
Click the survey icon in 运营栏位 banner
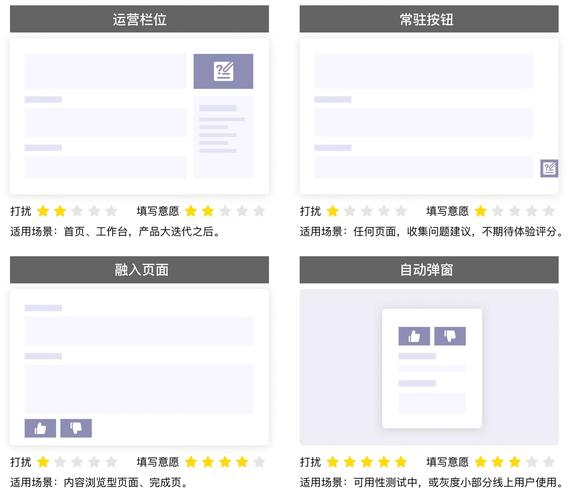pos(223,71)
